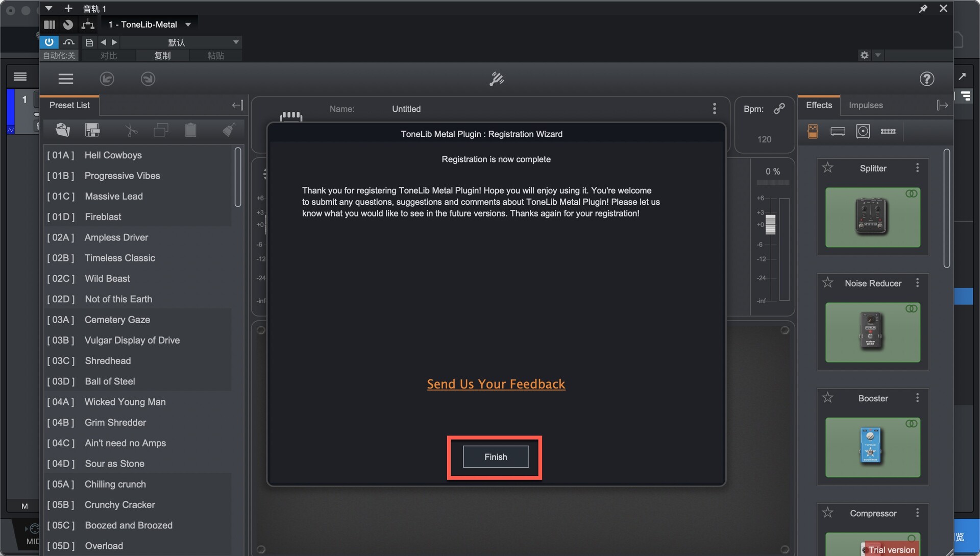Click the save preset floppy icon
The image size is (980, 556).
point(92,130)
